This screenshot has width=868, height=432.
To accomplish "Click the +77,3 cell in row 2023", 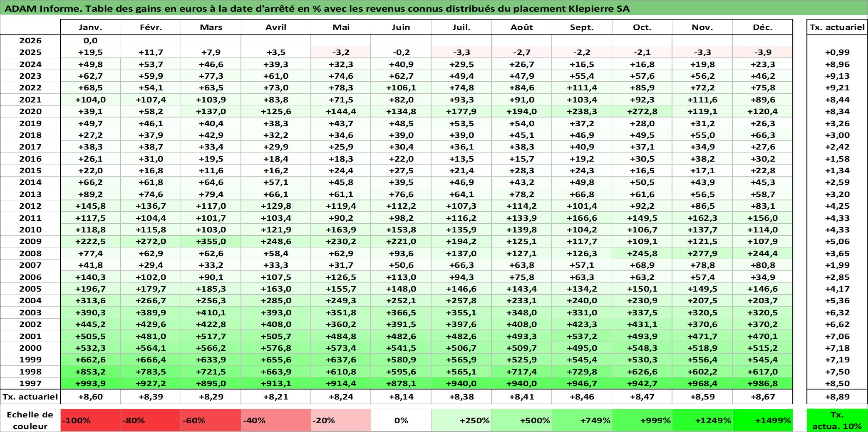I will pyautogui.click(x=211, y=76).
